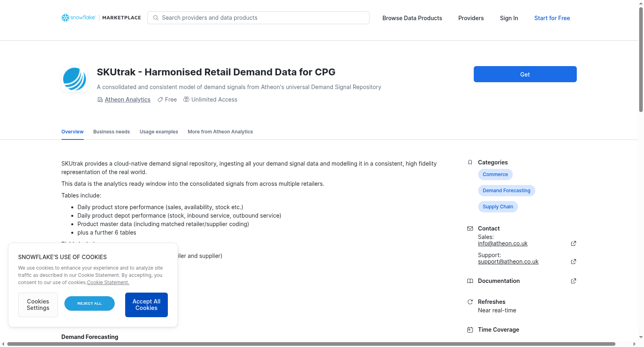644x347 pixels.
Task: Select the Overview tab
Action: pyautogui.click(x=72, y=132)
